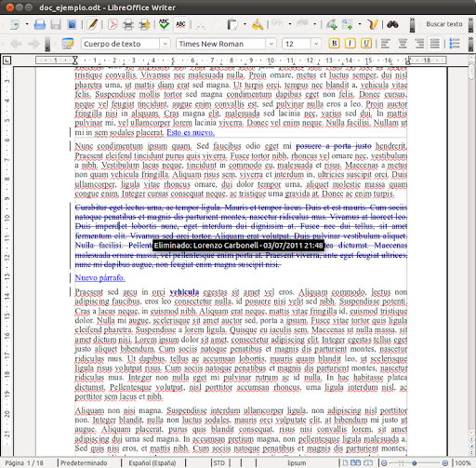Expand the Table grid dropdown arrow
Screen dimensions: 476x468
(360, 24)
